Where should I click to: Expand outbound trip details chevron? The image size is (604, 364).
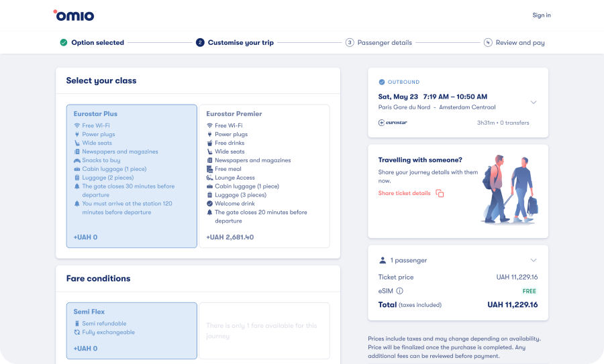point(533,103)
